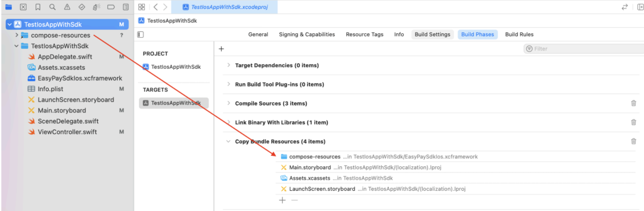
Task: Open the Report navigator icon
Action: tap(125, 7)
